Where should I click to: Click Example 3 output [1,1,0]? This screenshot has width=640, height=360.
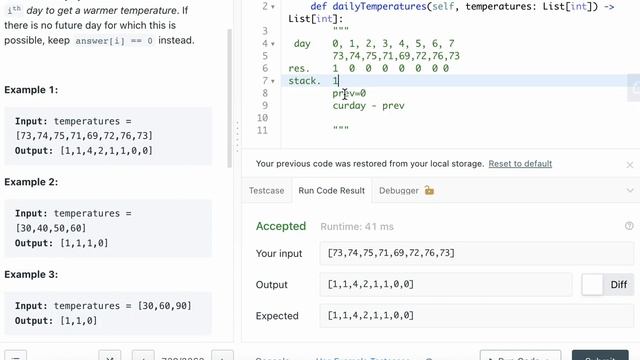point(79,321)
